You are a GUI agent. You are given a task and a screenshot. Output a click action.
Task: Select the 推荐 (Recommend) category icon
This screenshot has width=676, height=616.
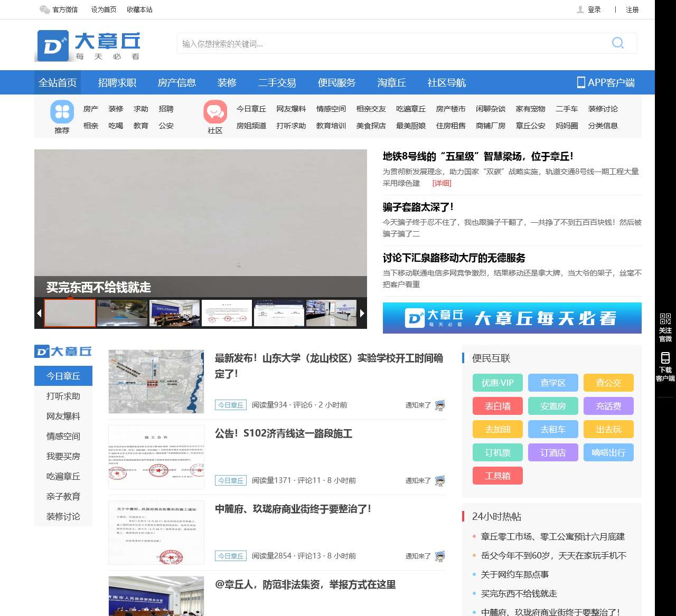(x=61, y=112)
